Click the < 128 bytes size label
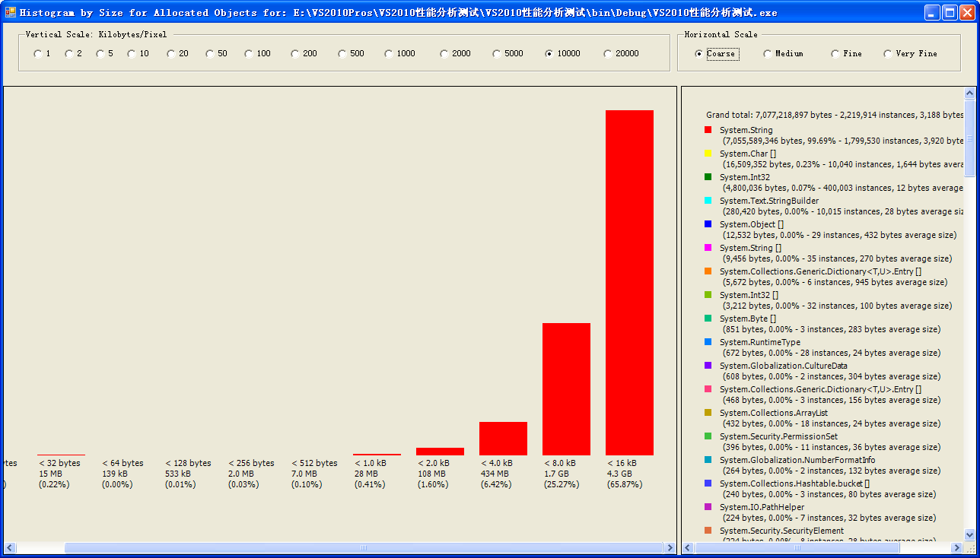 click(x=188, y=463)
